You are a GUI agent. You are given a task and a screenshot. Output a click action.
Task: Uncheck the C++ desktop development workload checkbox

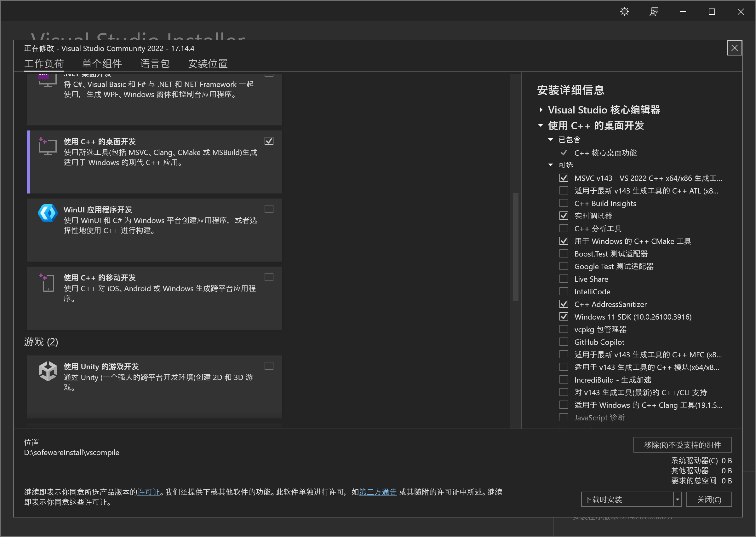coord(269,141)
